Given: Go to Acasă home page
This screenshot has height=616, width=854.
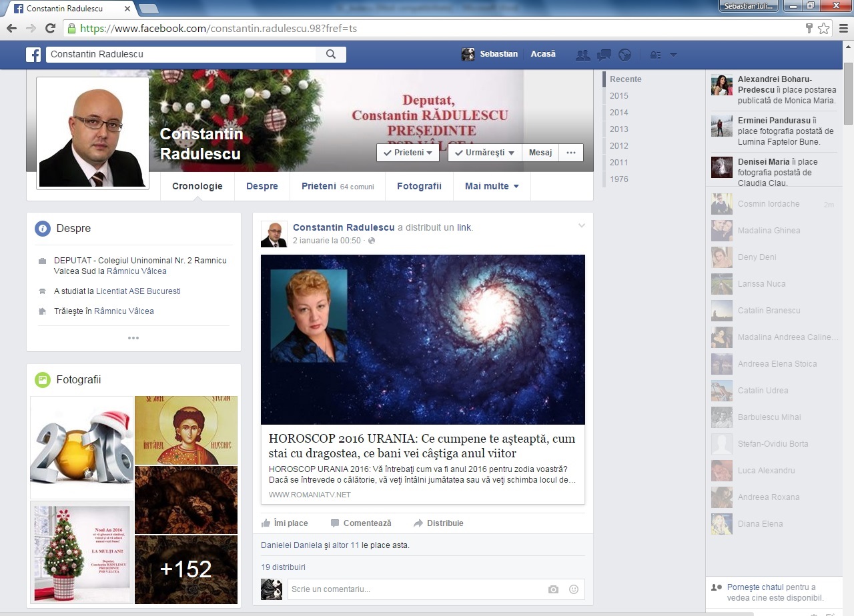Looking at the screenshot, I should [543, 54].
